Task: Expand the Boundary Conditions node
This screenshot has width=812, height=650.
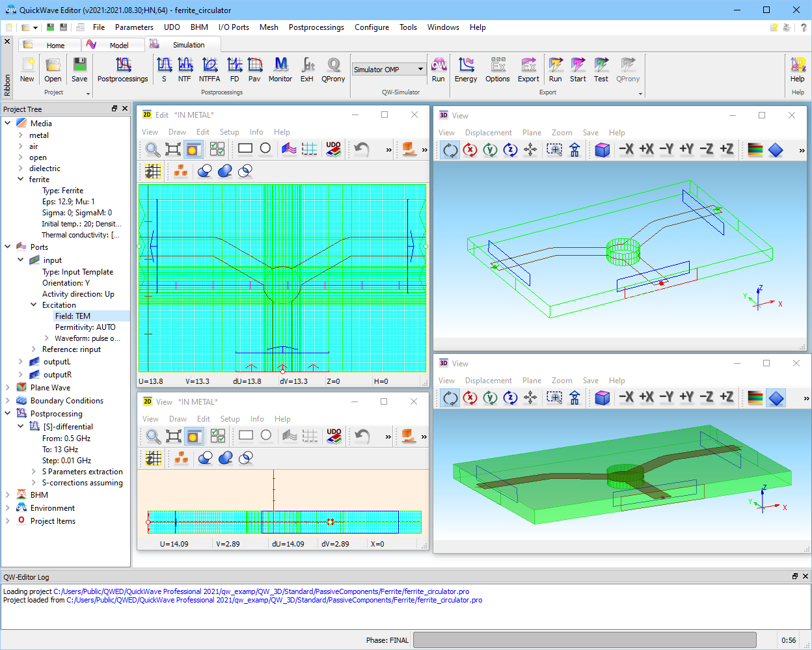Action: pos(8,401)
